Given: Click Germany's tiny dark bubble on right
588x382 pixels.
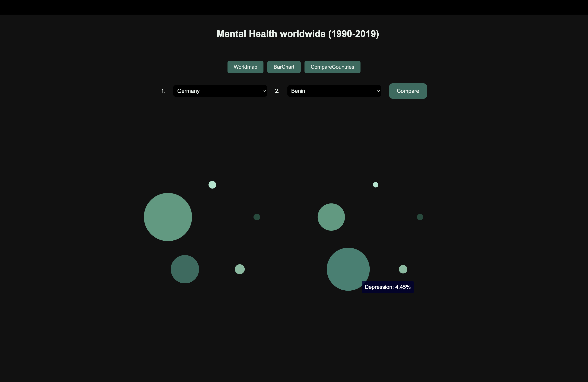Looking at the screenshot, I should coord(257,217).
